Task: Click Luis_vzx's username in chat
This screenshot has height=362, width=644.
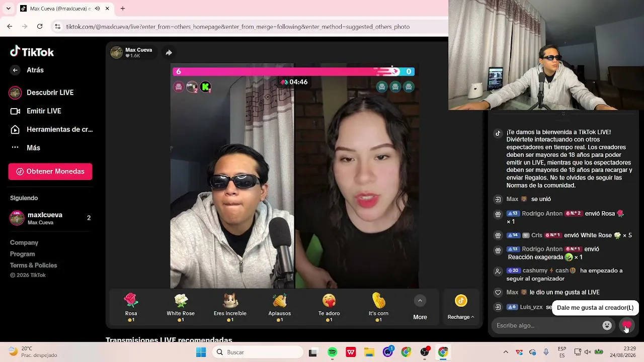Action: 531,307
